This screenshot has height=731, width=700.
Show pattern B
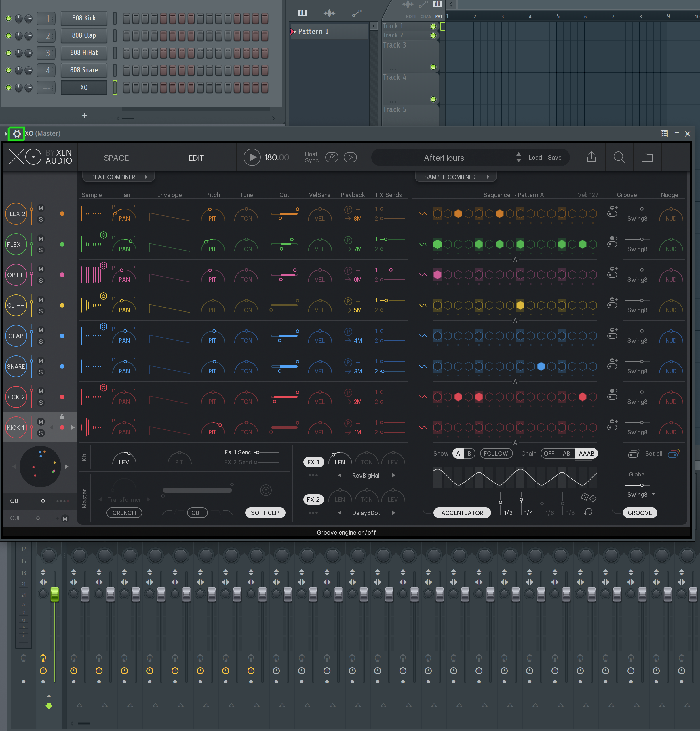pyautogui.click(x=469, y=454)
